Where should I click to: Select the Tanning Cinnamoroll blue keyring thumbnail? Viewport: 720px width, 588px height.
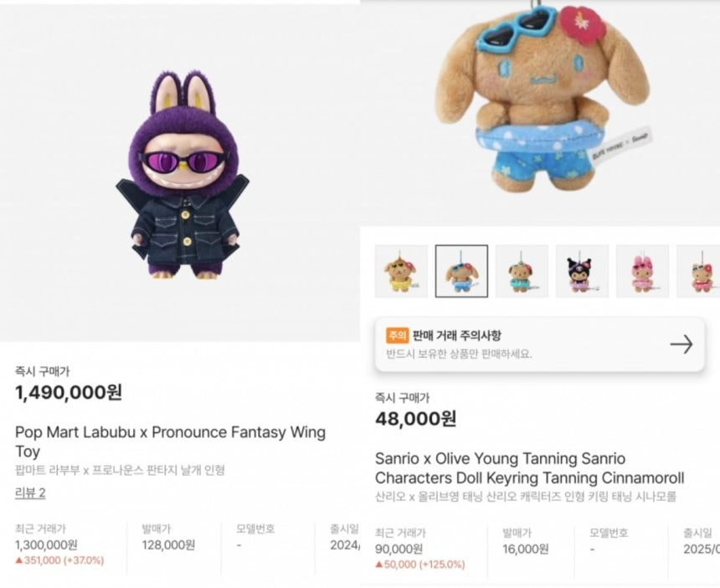[461, 271]
